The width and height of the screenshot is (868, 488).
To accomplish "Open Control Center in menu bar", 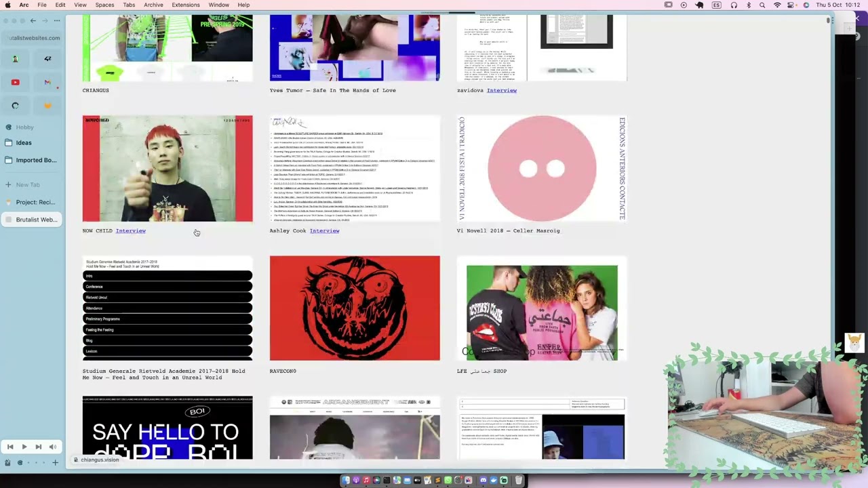I will 792,5.
